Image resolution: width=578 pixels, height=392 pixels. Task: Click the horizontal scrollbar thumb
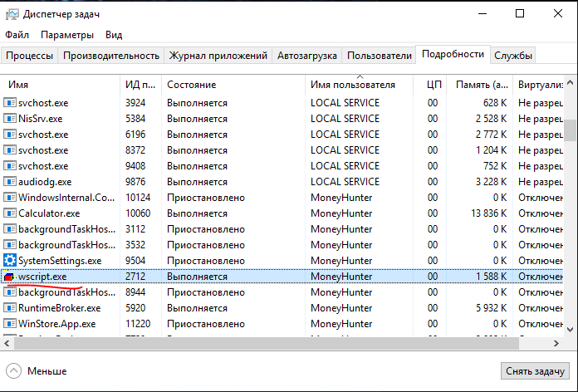266,343
